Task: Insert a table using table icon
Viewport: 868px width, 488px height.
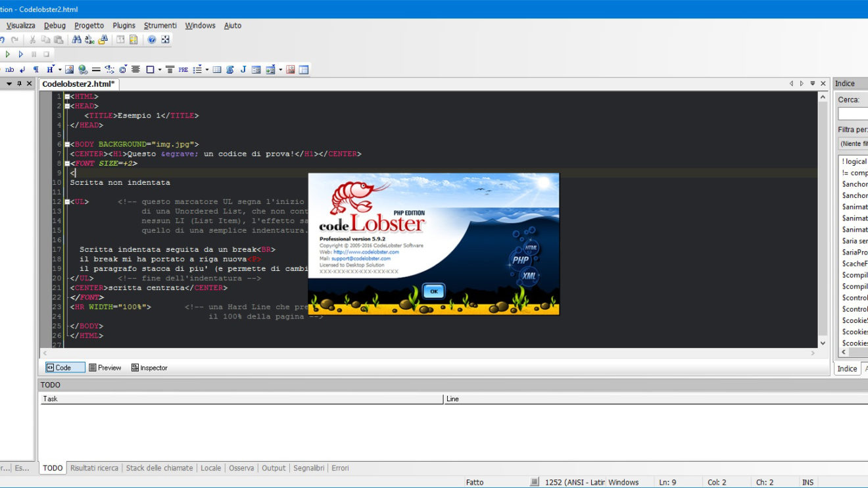Action: pos(217,69)
